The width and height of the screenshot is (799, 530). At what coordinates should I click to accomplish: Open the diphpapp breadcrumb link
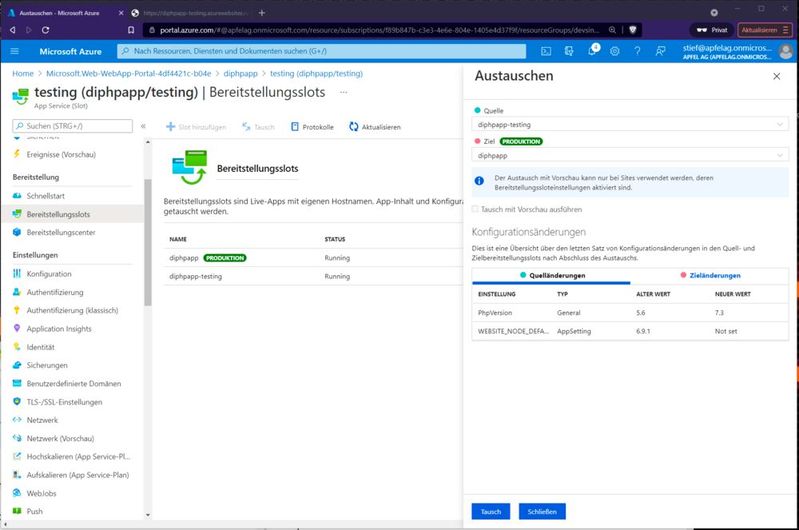click(241, 73)
